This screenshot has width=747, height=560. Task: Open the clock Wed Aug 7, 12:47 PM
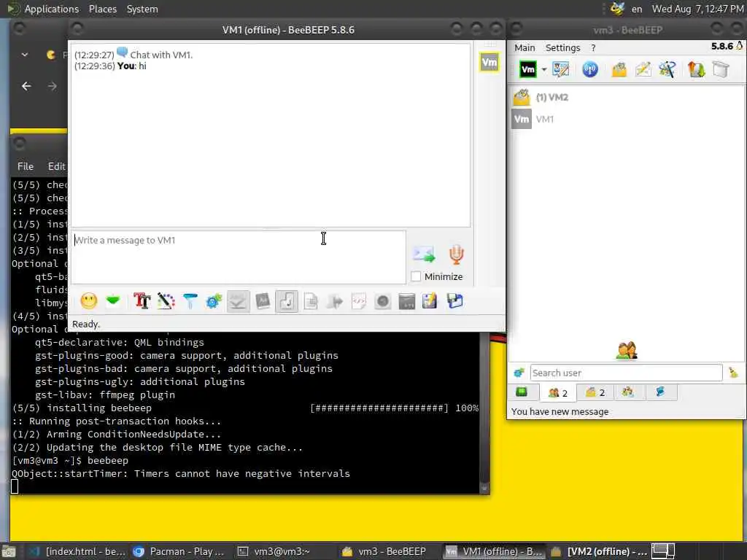pos(697,9)
